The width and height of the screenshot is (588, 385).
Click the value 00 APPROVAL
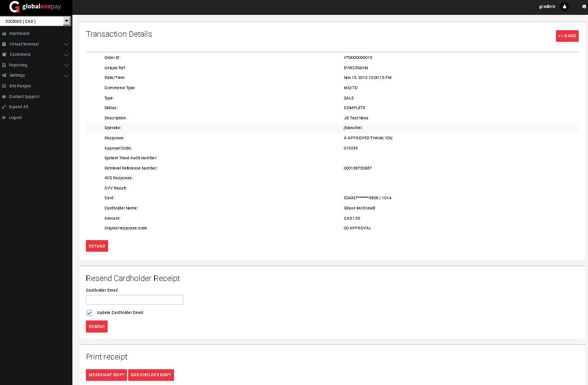[x=357, y=228]
